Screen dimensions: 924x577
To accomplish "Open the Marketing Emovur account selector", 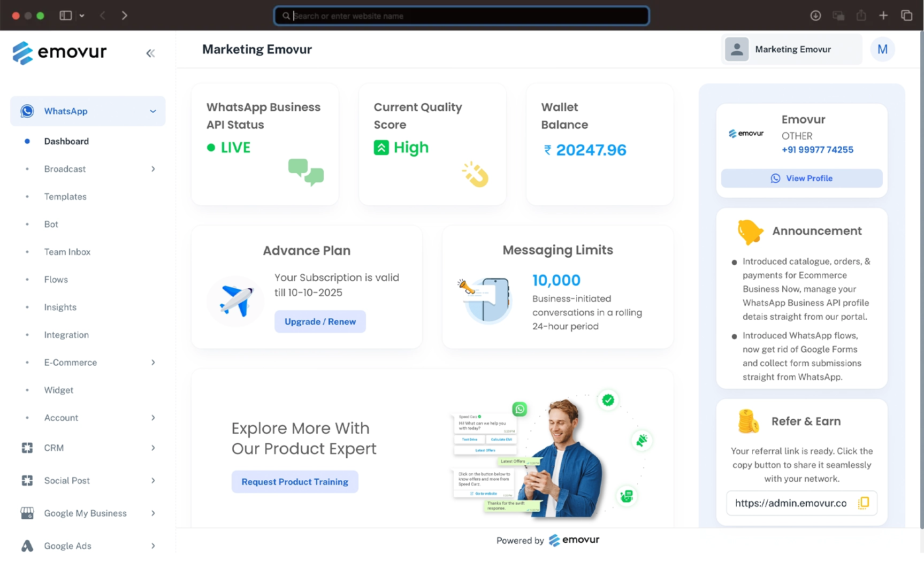I will (792, 49).
